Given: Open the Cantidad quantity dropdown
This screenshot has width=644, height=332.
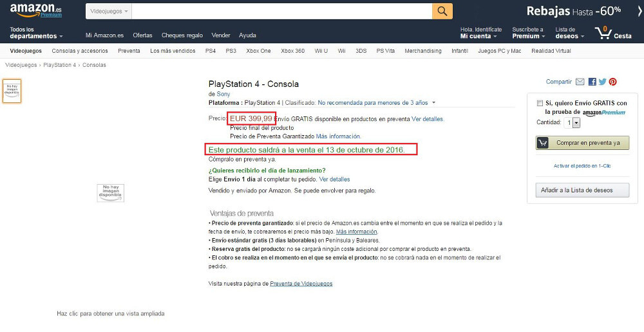Looking at the screenshot, I should (x=573, y=122).
